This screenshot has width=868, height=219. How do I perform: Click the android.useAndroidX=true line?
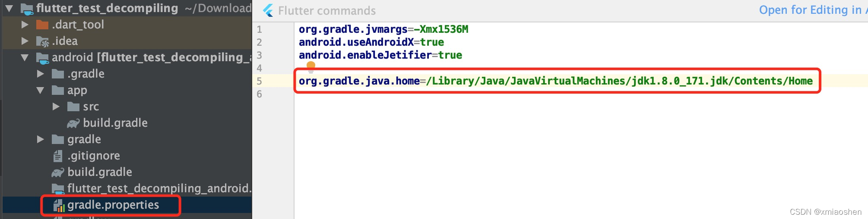tap(371, 42)
